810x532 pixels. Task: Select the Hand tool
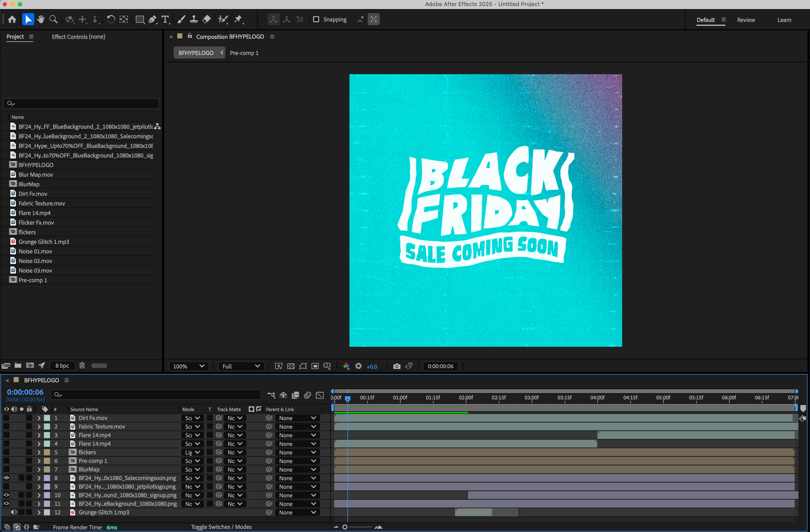tap(41, 19)
